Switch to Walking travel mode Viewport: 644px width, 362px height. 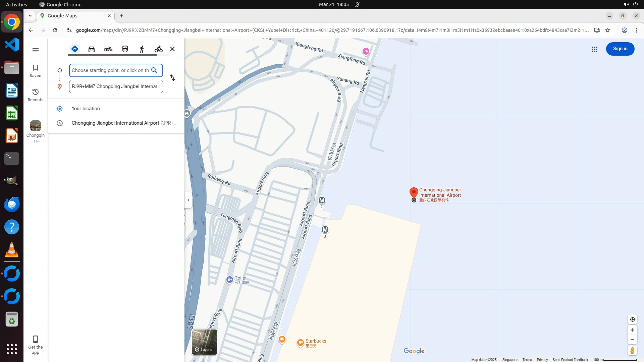click(x=142, y=49)
